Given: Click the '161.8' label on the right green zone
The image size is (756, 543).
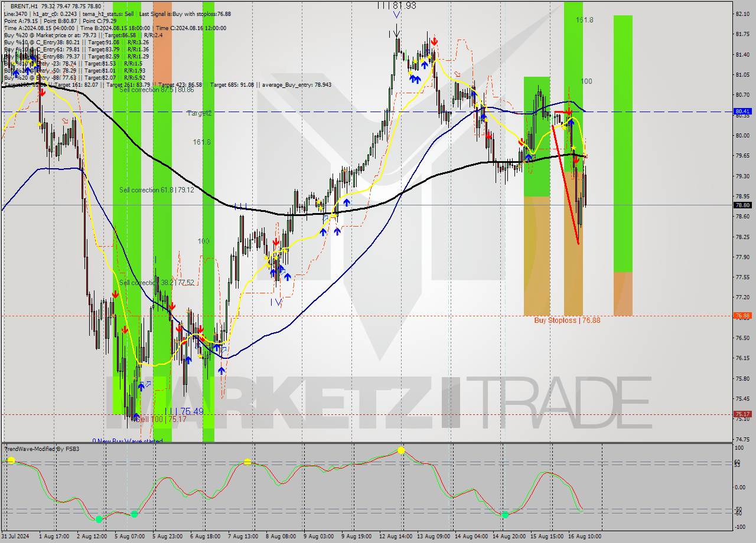Looking at the screenshot, I should [x=585, y=20].
